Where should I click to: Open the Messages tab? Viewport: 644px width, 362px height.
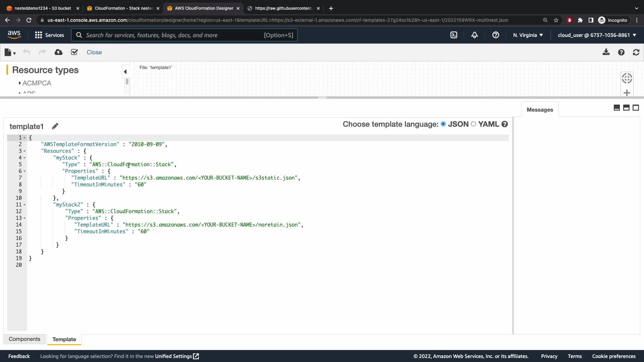(x=539, y=110)
